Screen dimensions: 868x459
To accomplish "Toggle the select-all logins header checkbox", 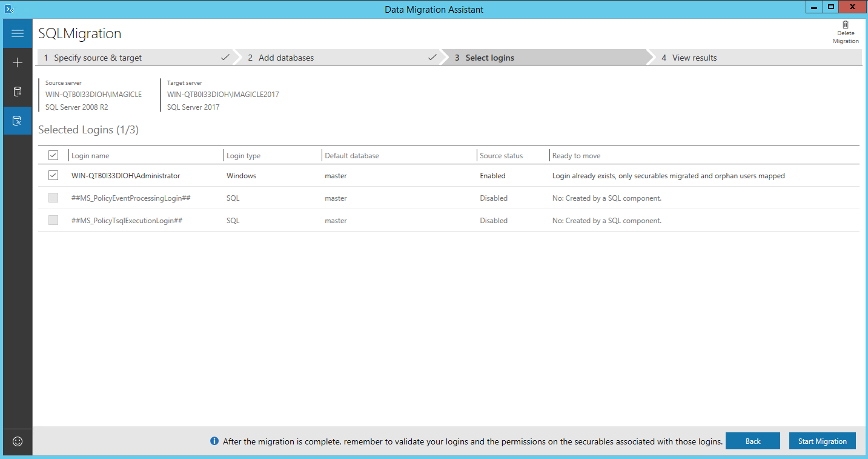I will point(53,155).
